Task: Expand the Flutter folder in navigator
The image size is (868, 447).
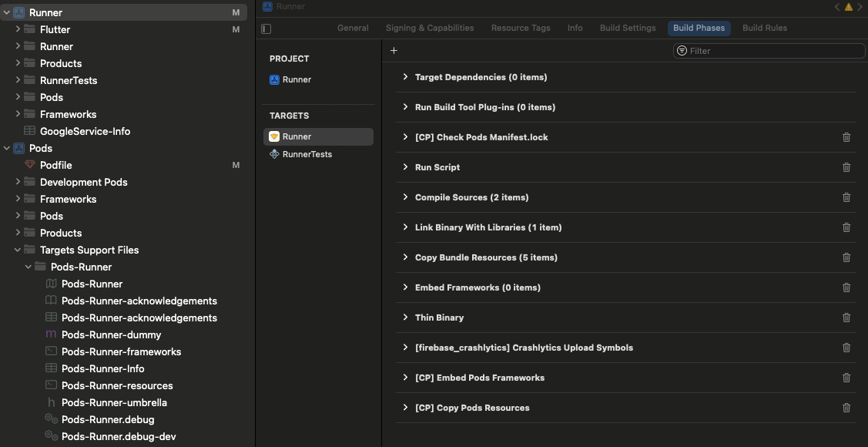Action: click(x=18, y=29)
